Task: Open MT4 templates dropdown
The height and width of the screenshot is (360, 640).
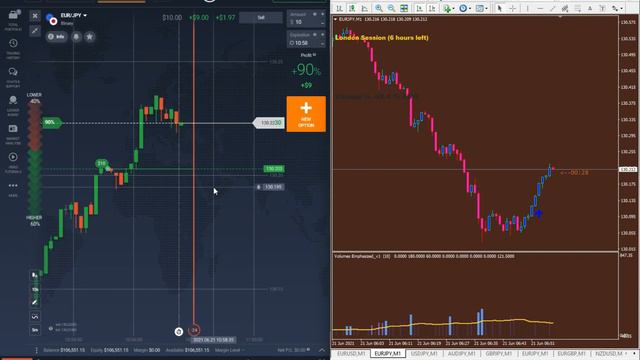Action: pos(481,8)
